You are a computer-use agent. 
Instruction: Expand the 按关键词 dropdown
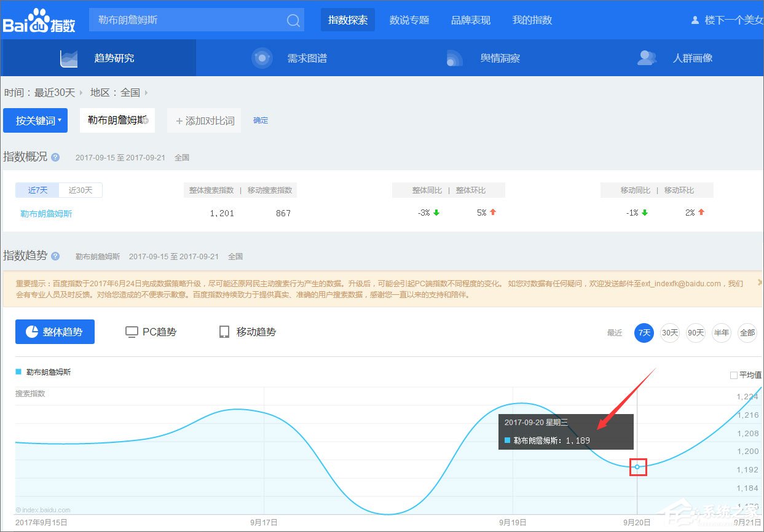35,120
